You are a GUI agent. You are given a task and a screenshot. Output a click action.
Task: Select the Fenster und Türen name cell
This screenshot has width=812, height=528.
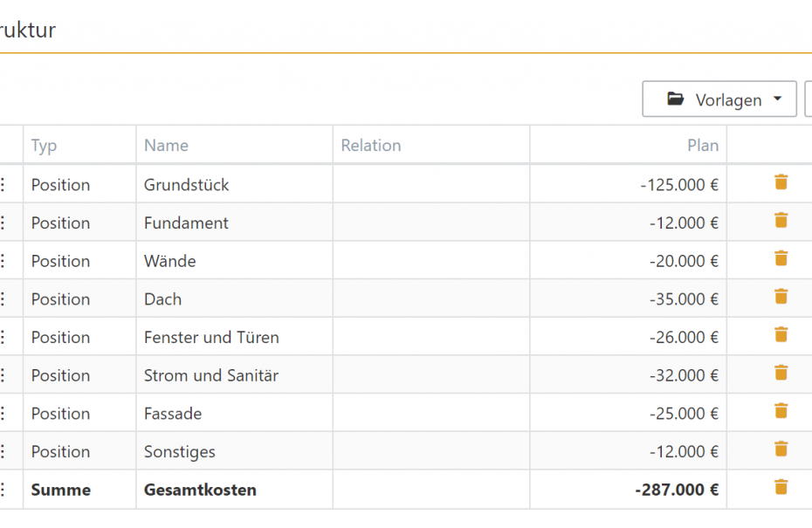point(235,337)
